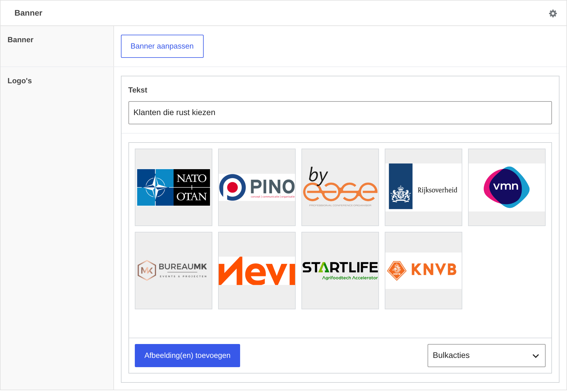Click the Logo's row label
This screenshot has height=392, width=567.
click(x=20, y=81)
